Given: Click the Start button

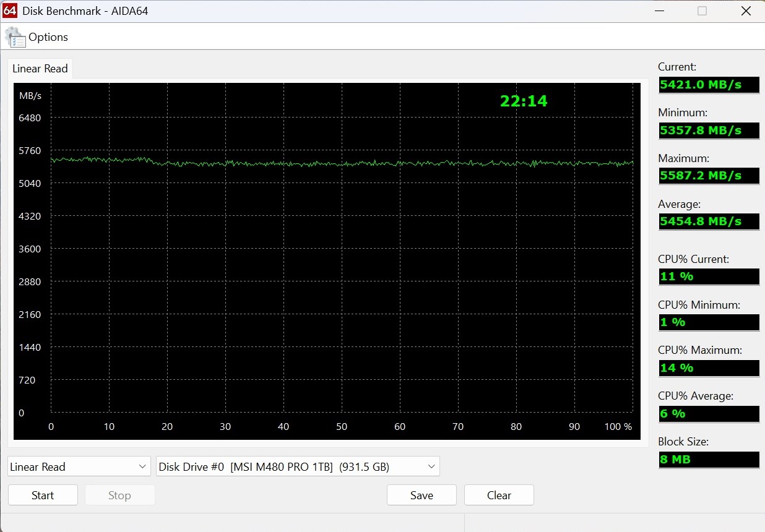Looking at the screenshot, I should tap(43, 495).
